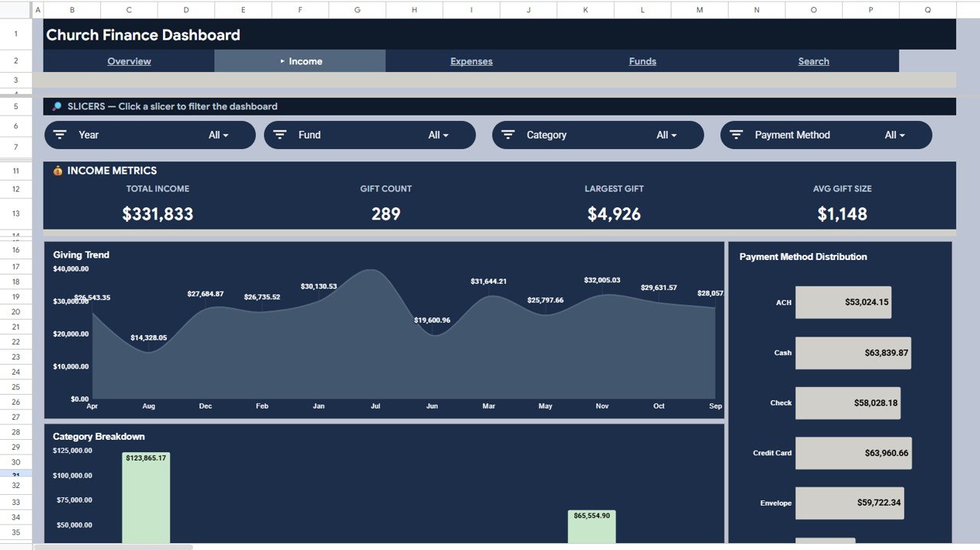
Task: Click the filter icon on Fund slicer
Action: pyautogui.click(x=280, y=135)
